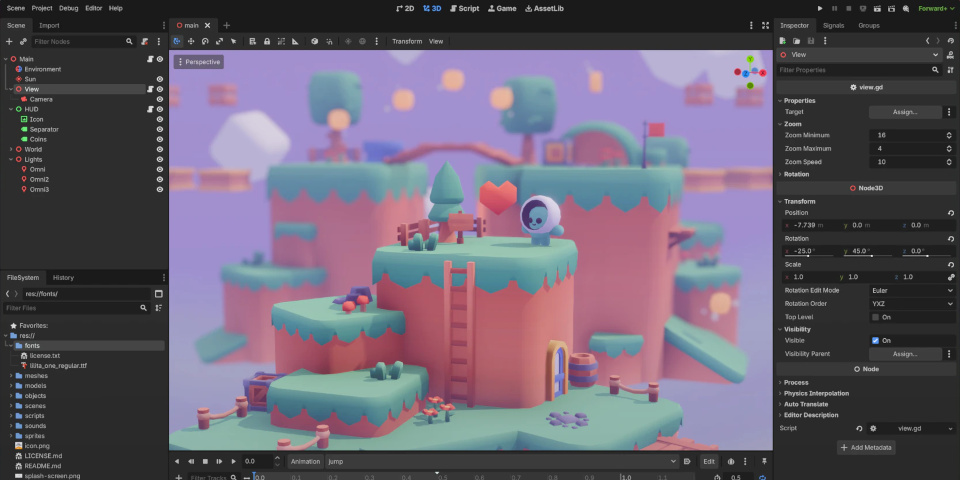
Task: Switch to the Signals tab
Action: click(x=832, y=24)
